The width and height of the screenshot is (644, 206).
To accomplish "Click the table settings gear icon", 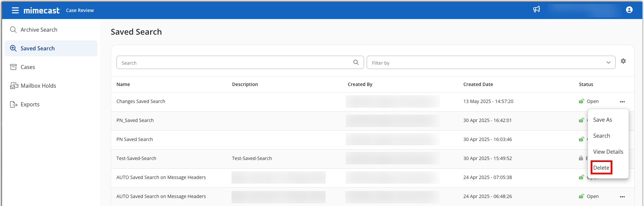I will coord(623,61).
